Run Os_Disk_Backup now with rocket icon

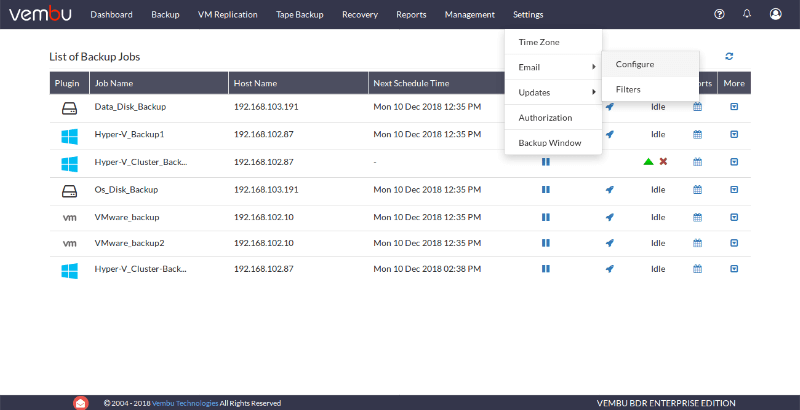(610, 189)
